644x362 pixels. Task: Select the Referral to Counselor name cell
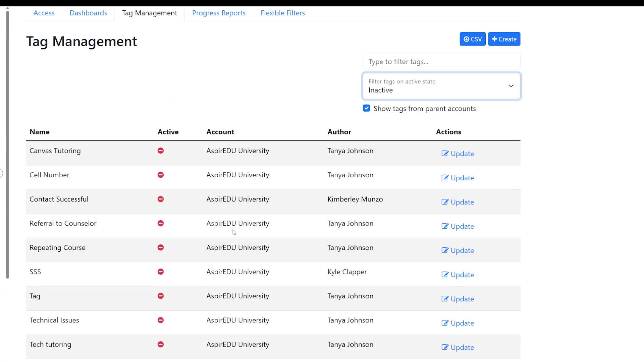tap(63, 223)
